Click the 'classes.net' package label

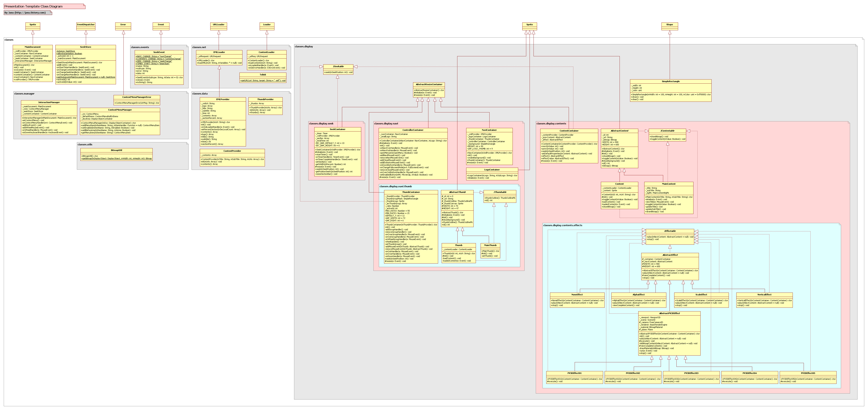pos(199,47)
